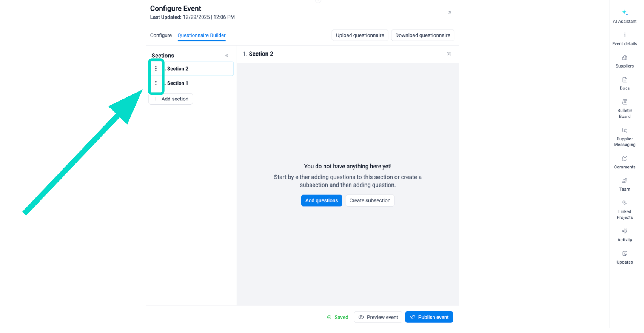
Task: Select the Questionnaire Builder tab
Action: [x=202, y=35]
